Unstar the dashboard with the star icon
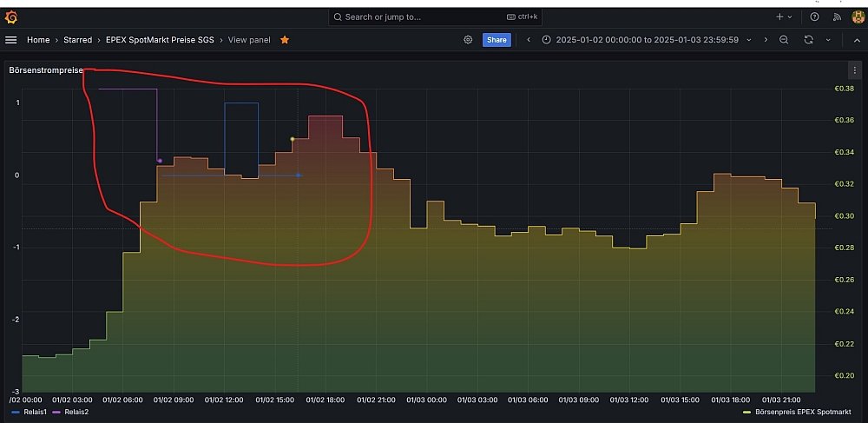Screen dimensions: 868x423 point(285,40)
